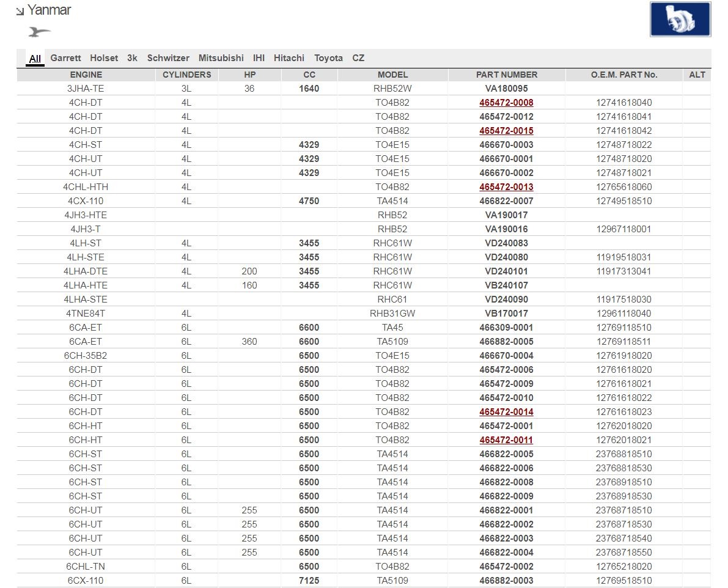The image size is (728, 588).
Task: Click the O.E.M. PART No. header
Action: click(x=624, y=75)
